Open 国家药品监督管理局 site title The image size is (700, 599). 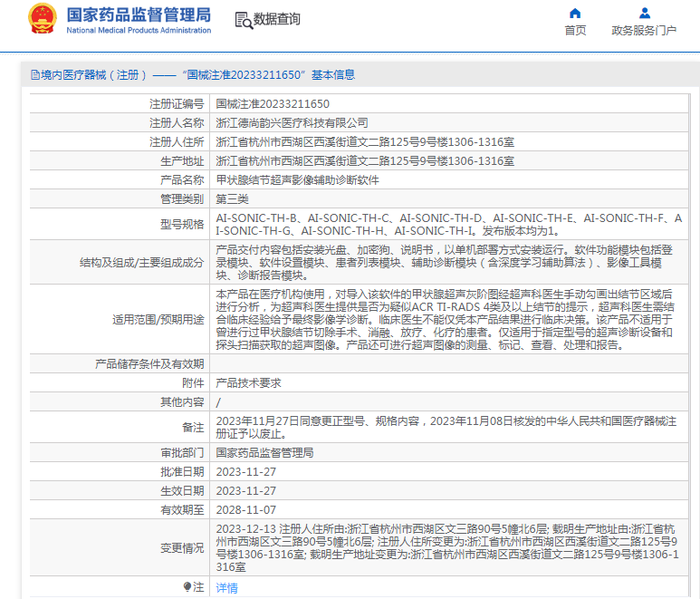coord(139,14)
